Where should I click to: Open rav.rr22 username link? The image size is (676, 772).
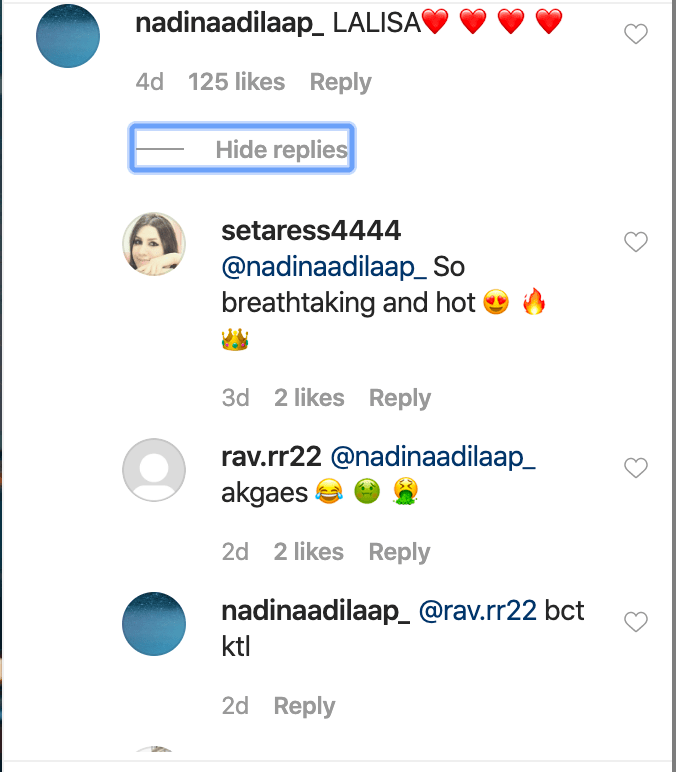(270, 457)
